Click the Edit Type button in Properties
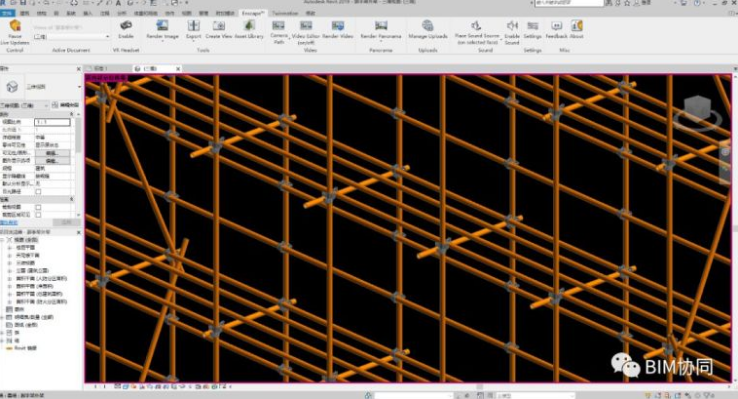738x399 pixels. click(x=66, y=105)
